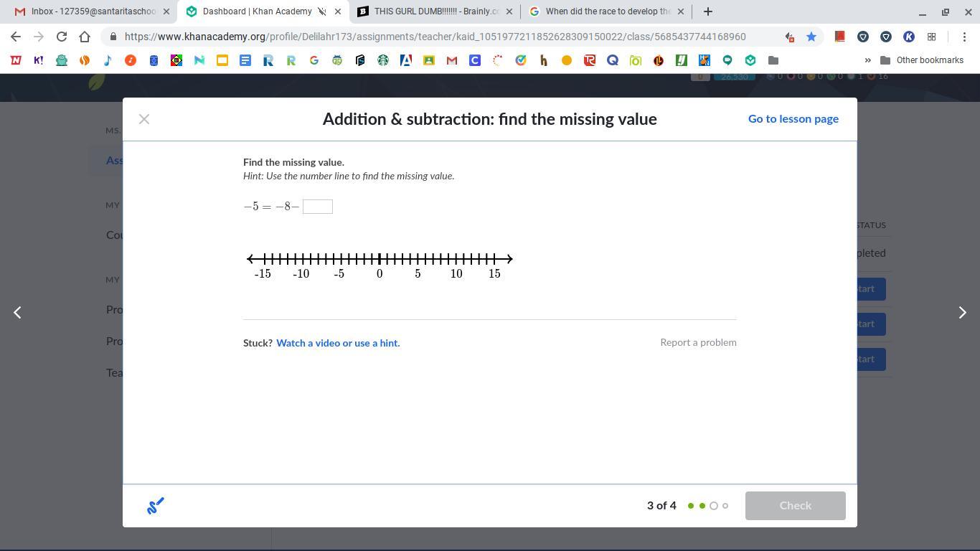Click the site lock icon

[113, 37]
